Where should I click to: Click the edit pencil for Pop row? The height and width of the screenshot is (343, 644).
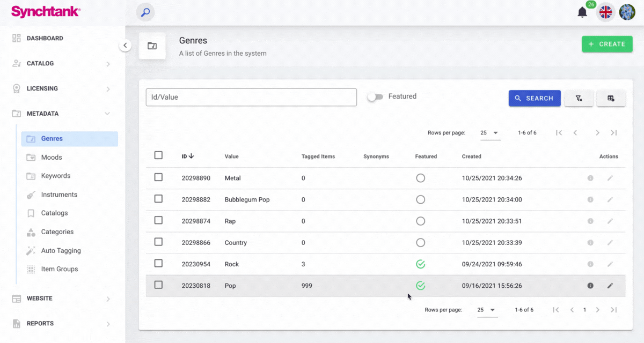click(x=610, y=286)
